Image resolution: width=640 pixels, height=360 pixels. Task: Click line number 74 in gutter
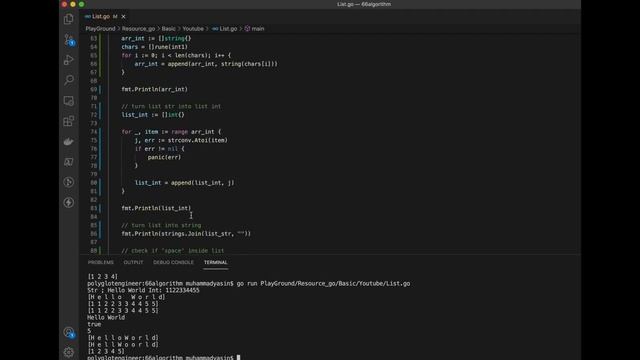click(x=93, y=131)
